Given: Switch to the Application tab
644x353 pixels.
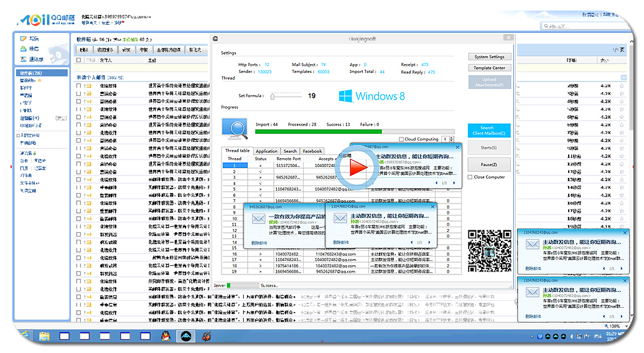Looking at the screenshot, I should (x=266, y=151).
